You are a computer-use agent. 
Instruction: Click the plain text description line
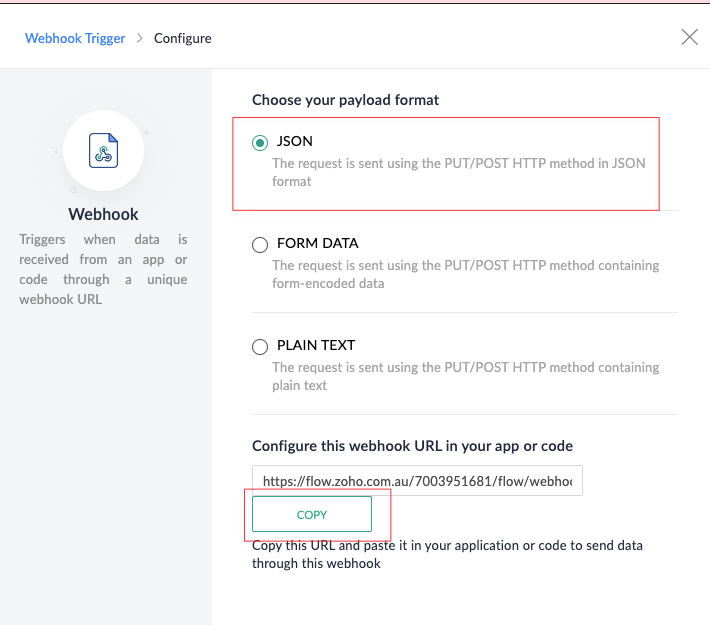(465, 376)
